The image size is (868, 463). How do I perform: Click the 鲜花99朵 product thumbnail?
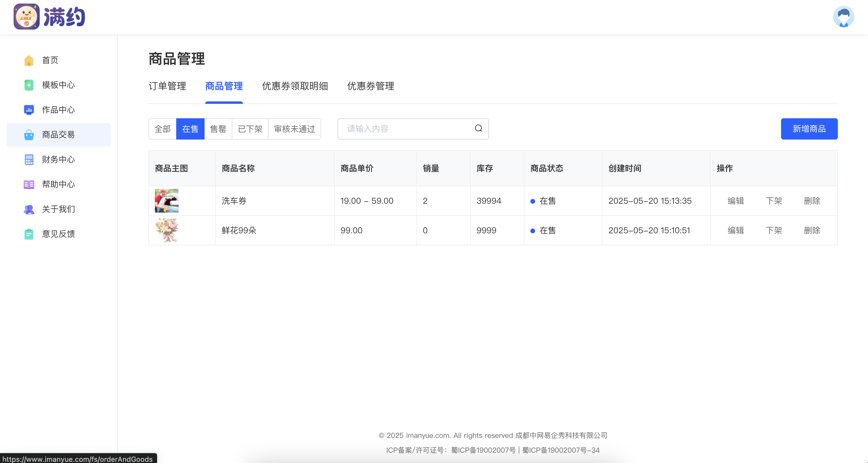click(x=166, y=231)
